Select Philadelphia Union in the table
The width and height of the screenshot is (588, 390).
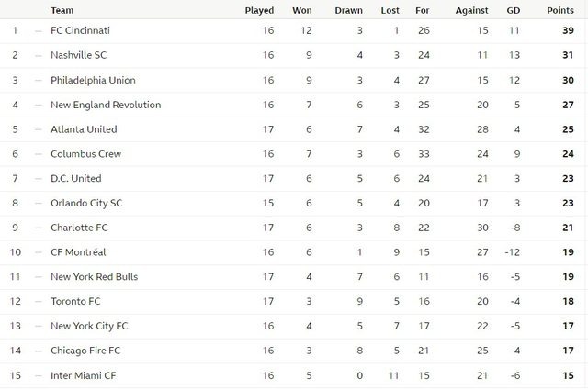pos(93,80)
